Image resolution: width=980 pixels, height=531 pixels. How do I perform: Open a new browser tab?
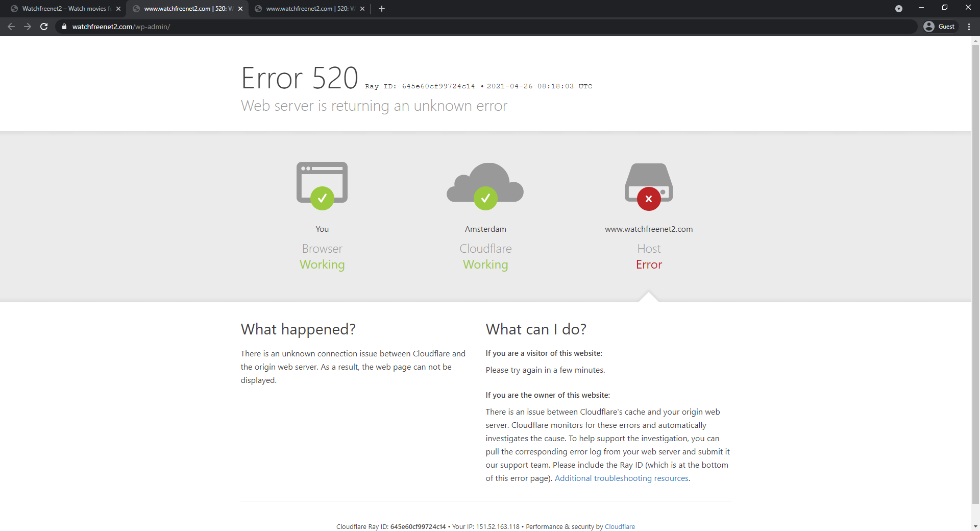pyautogui.click(x=381, y=9)
